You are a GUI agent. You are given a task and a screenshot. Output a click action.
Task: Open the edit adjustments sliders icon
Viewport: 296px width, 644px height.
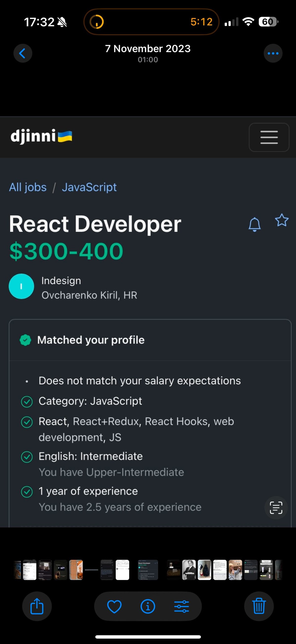[182, 606]
